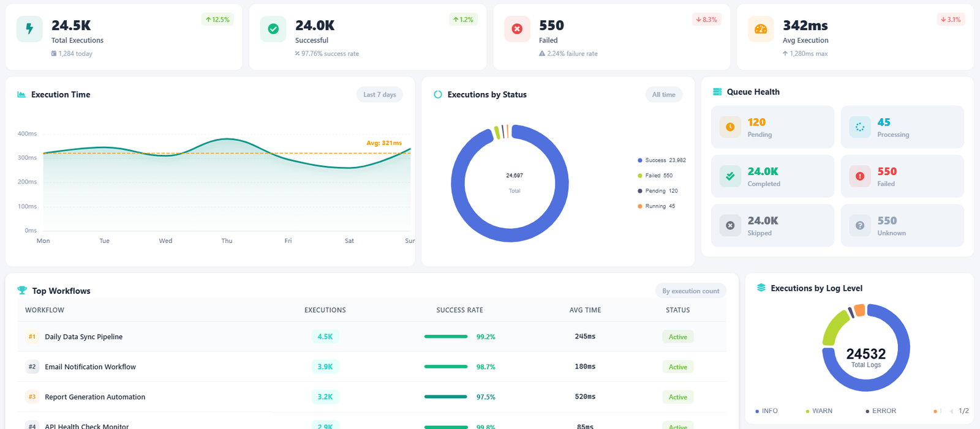Click the up arrow beside 1,280ms max
This screenshot has width=980, height=429.
click(x=785, y=54)
